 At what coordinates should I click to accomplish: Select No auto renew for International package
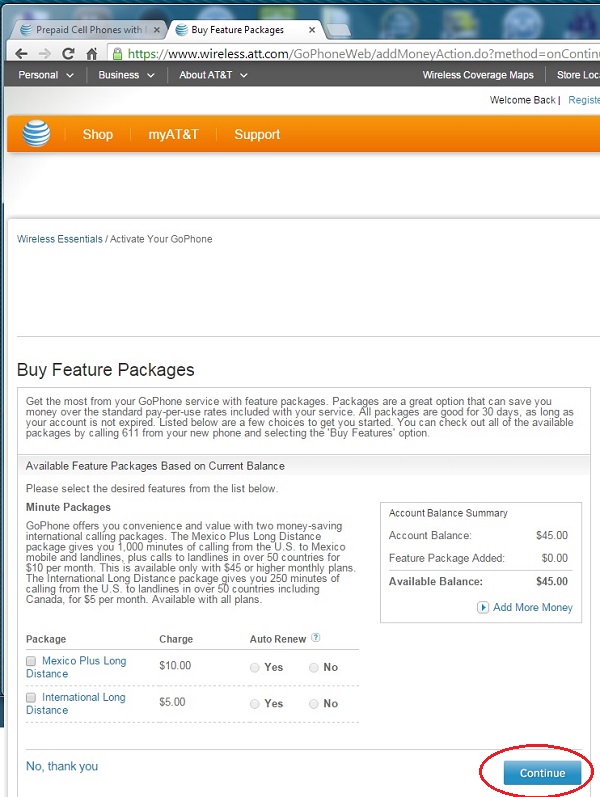(314, 703)
